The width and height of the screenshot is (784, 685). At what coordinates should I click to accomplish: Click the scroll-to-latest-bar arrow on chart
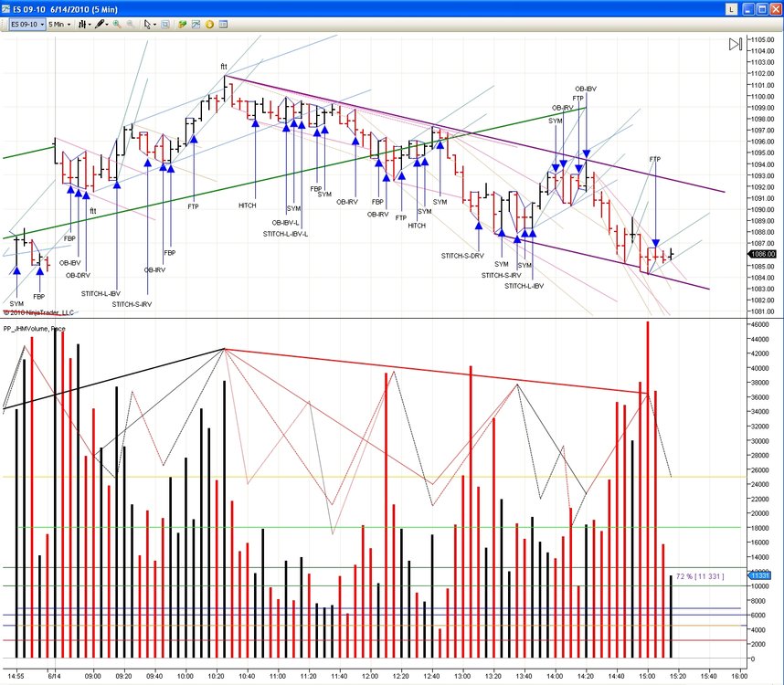pos(735,45)
